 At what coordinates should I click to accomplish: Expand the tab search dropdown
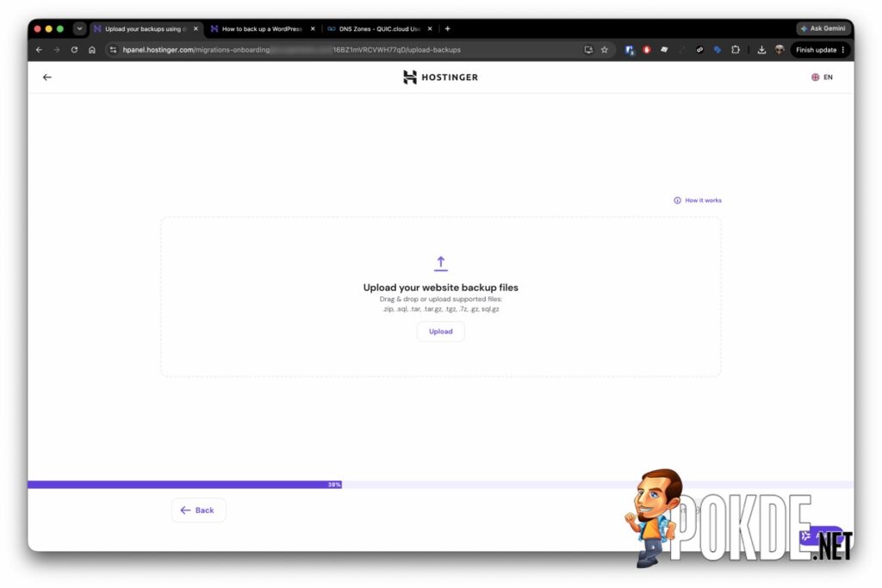pos(79,28)
